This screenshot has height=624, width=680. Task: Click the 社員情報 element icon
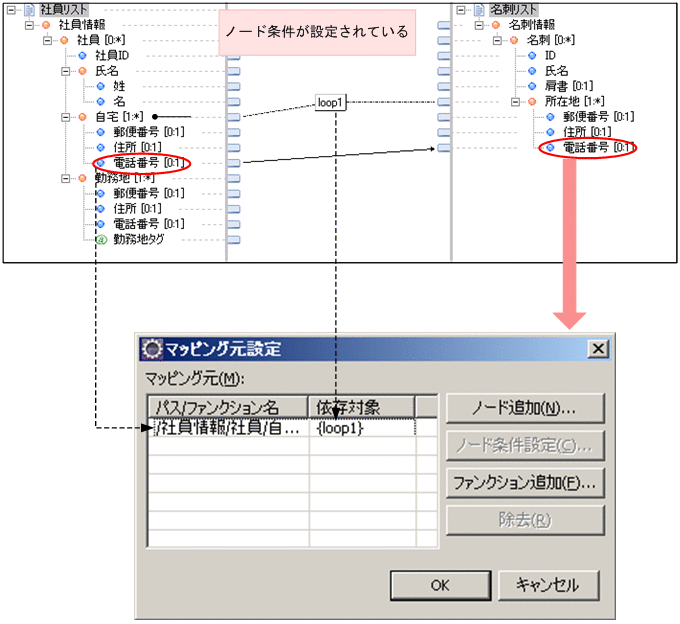pyautogui.click(x=46, y=25)
